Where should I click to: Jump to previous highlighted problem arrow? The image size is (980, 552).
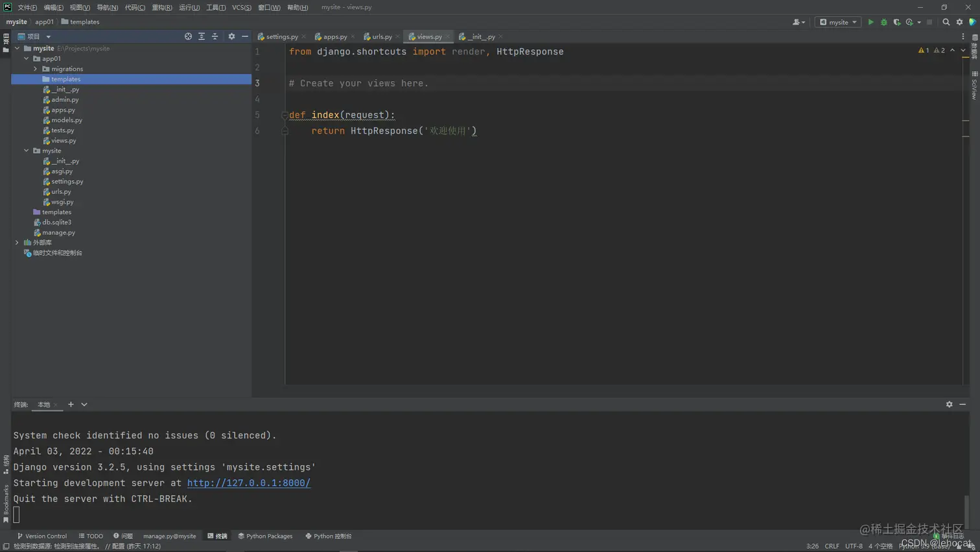(x=952, y=50)
